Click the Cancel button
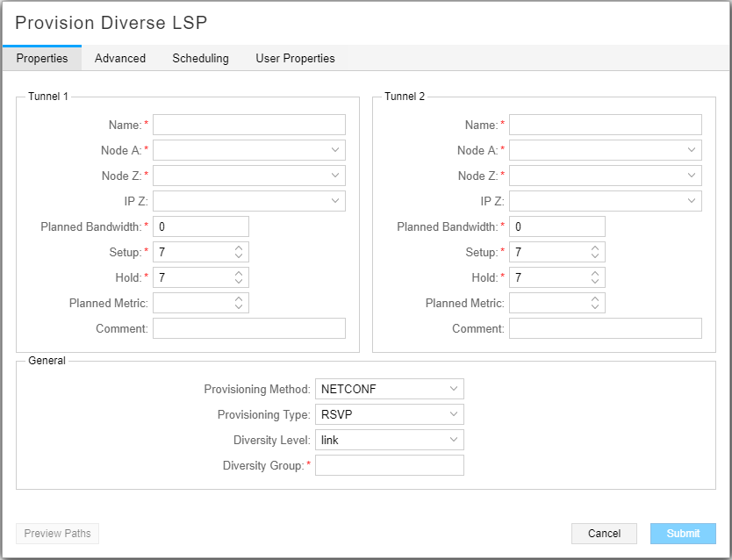This screenshot has height=560, width=732. pyautogui.click(x=604, y=534)
